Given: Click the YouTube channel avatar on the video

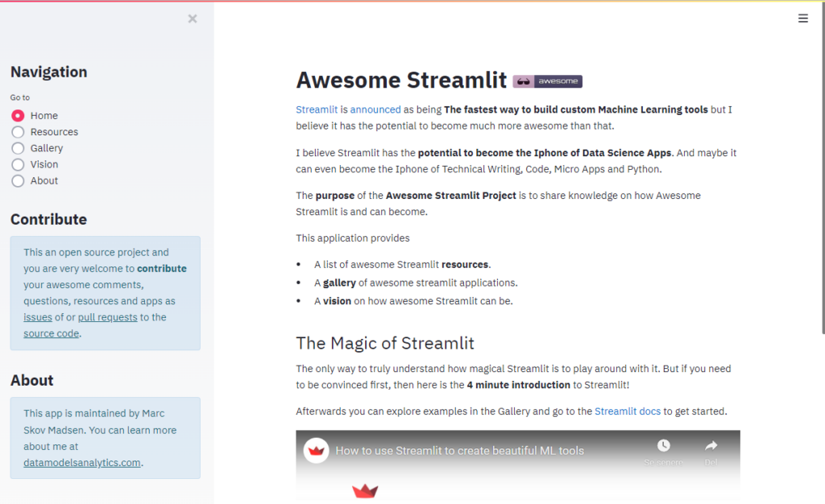Looking at the screenshot, I should tap(314, 451).
